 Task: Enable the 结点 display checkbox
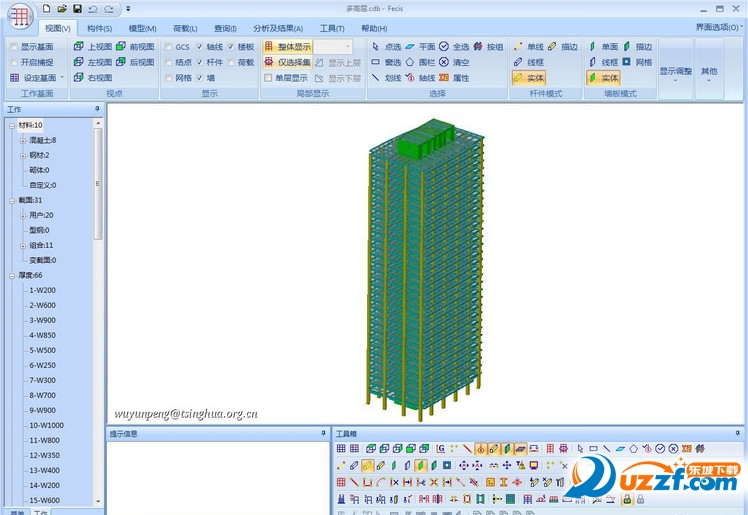168,62
